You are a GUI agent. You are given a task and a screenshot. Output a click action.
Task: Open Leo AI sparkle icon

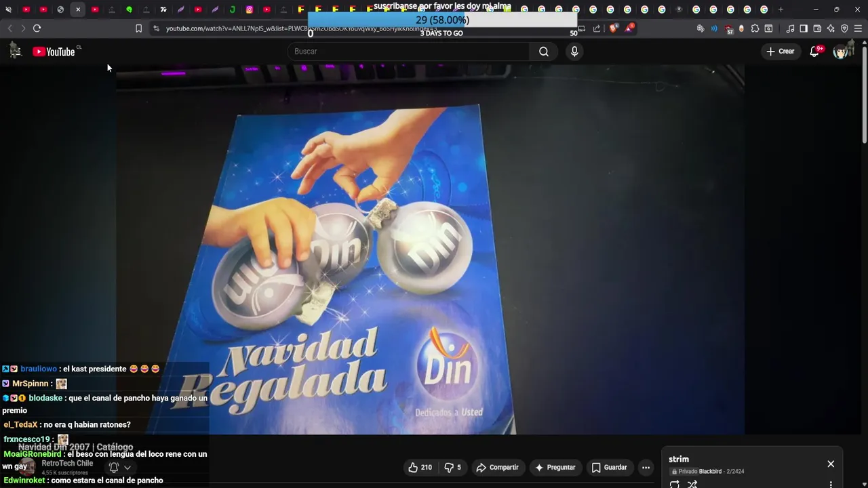[x=831, y=28]
